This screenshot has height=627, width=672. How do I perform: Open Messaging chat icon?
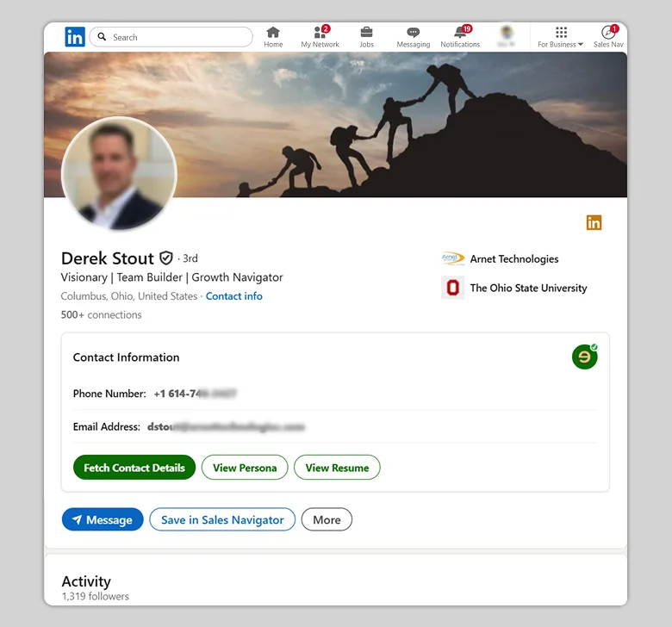(413, 33)
